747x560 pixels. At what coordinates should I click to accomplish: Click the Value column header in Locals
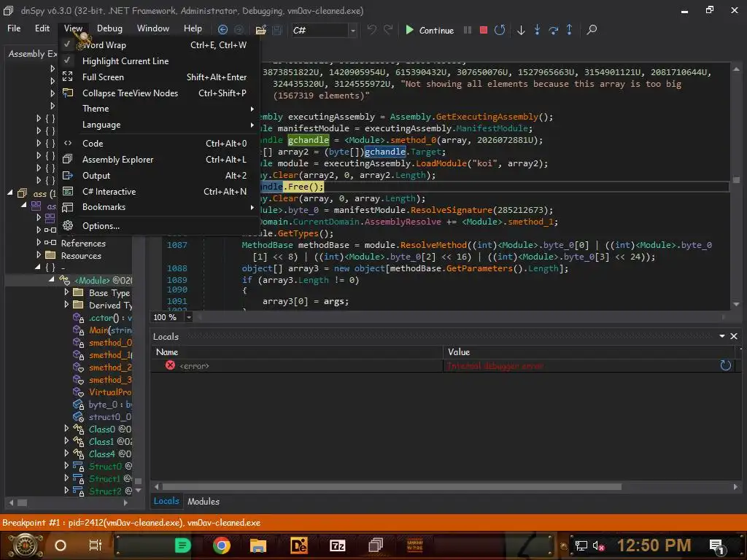coord(589,352)
